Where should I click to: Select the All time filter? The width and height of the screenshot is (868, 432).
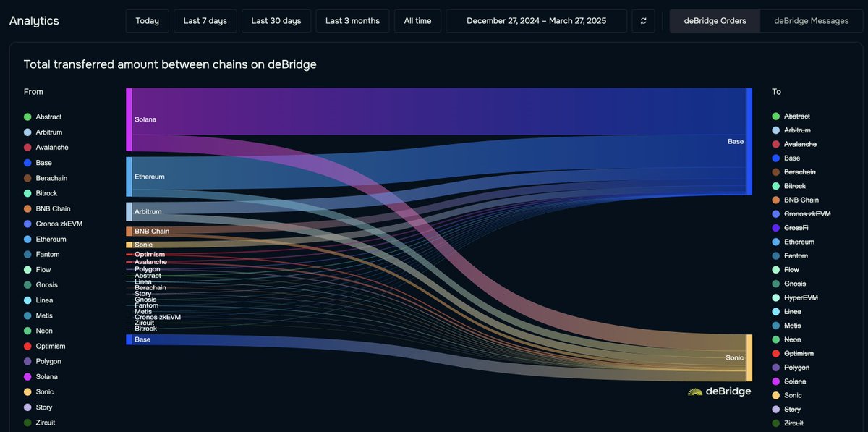pyautogui.click(x=417, y=21)
